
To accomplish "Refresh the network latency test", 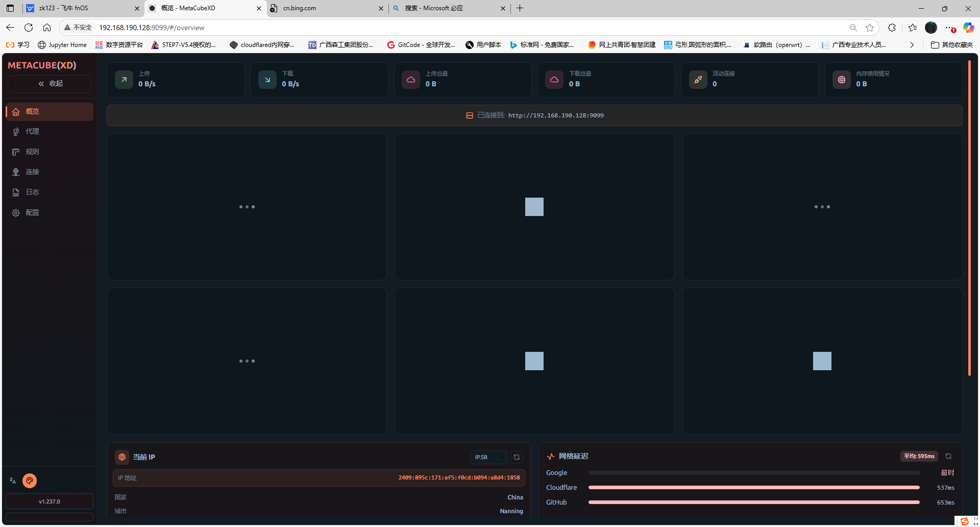I will (x=948, y=456).
